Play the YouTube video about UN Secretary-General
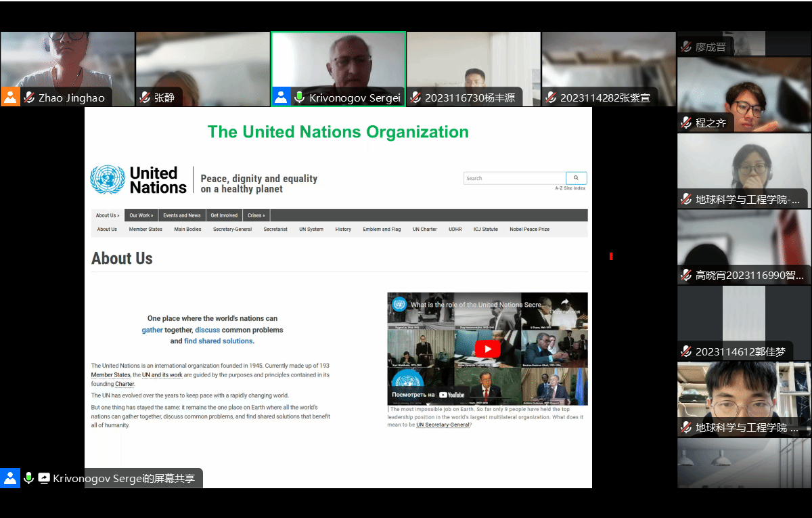Image resolution: width=812 pixels, height=518 pixels. point(487,349)
